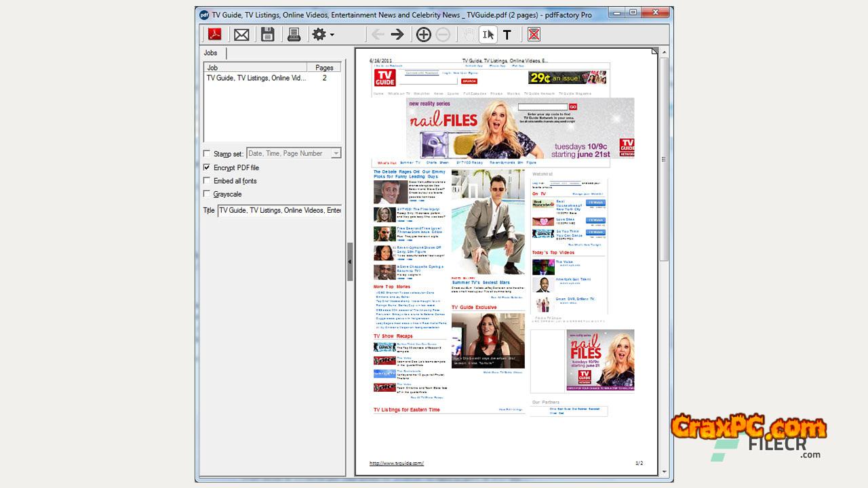This screenshot has height=488, width=868.
Task: Enable the Stamp set checkbox
Action: click(x=207, y=154)
